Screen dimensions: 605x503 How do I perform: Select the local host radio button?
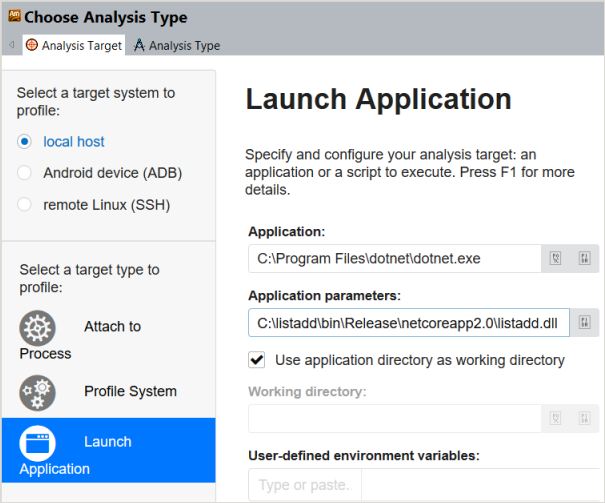point(25,142)
